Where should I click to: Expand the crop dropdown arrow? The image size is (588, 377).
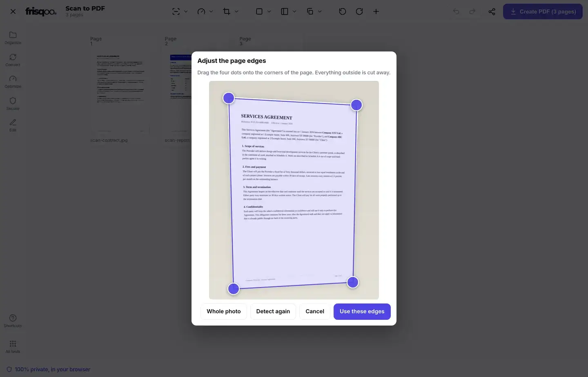(236, 11)
